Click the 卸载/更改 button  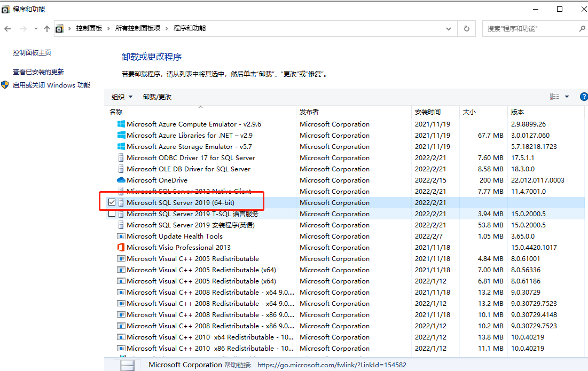click(x=157, y=97)
